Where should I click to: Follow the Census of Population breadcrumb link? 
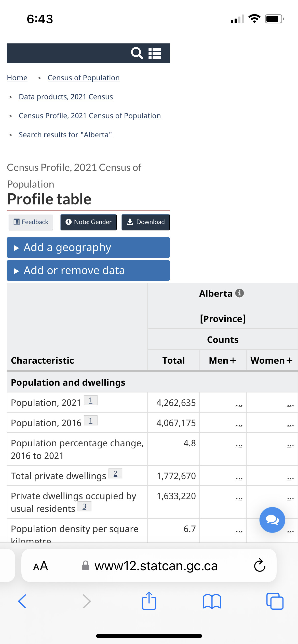[84, 78]
